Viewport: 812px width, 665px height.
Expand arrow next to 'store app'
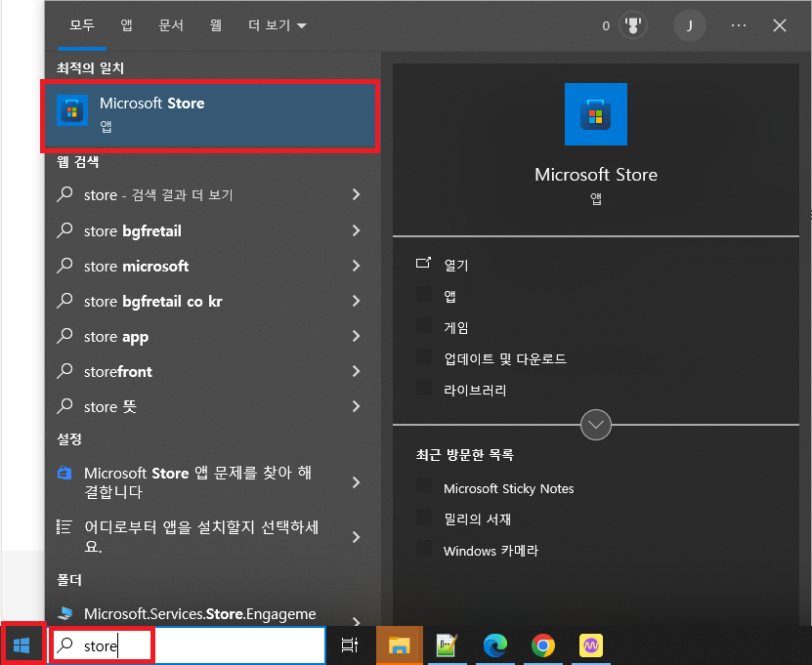pyautogui.click(x=356, y=336)
